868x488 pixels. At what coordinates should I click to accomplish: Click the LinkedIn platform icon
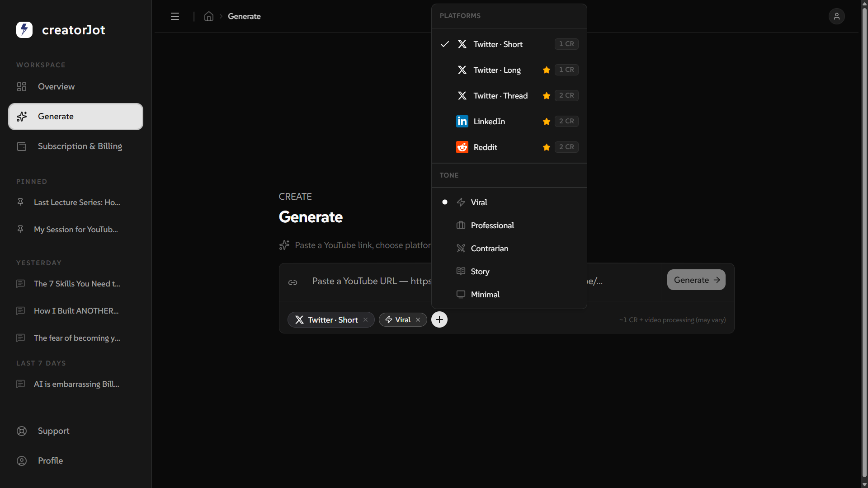tap(462, 121)
